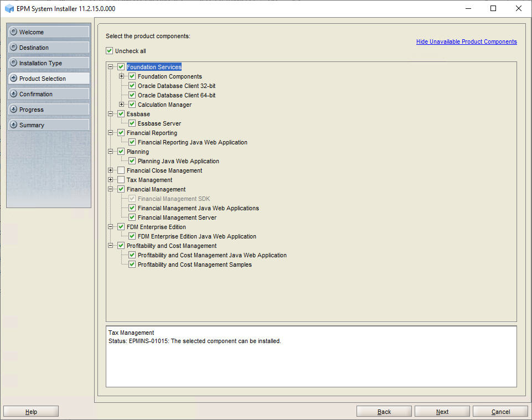Click the Progress step arrow icon
This screenshot has width=532, height=420.
(14, 109)
